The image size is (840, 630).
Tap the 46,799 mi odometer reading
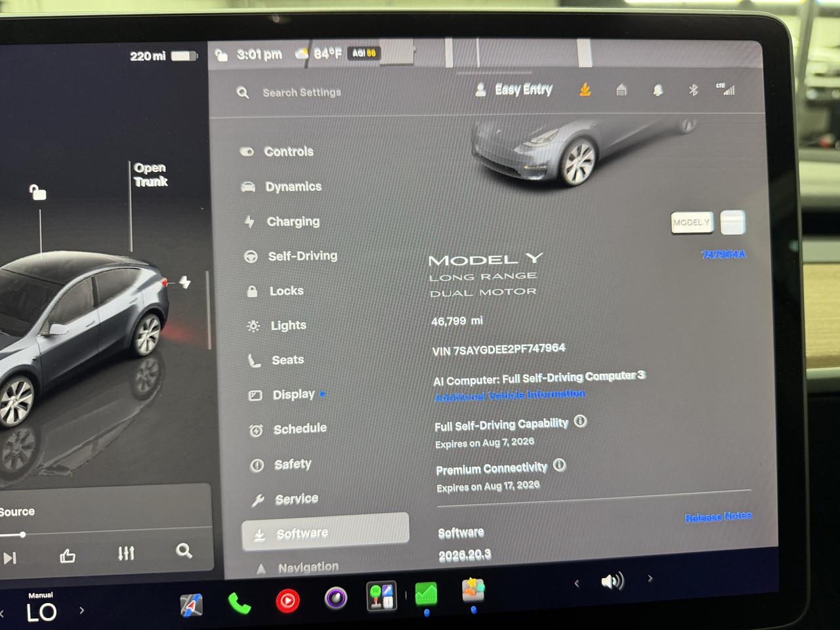(457, 321)
